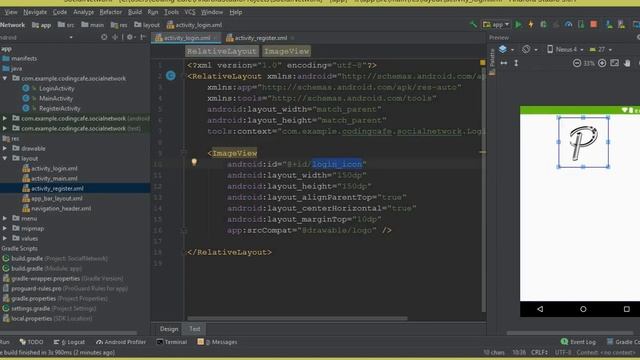The image size is (640, 360).
Task: Click the ImageView breadcrumb
Action: 286,51
